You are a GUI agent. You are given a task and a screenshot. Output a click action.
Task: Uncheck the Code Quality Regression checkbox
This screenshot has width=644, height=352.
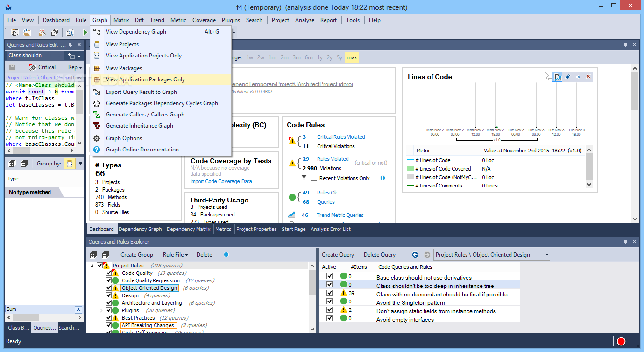point(109,280)
